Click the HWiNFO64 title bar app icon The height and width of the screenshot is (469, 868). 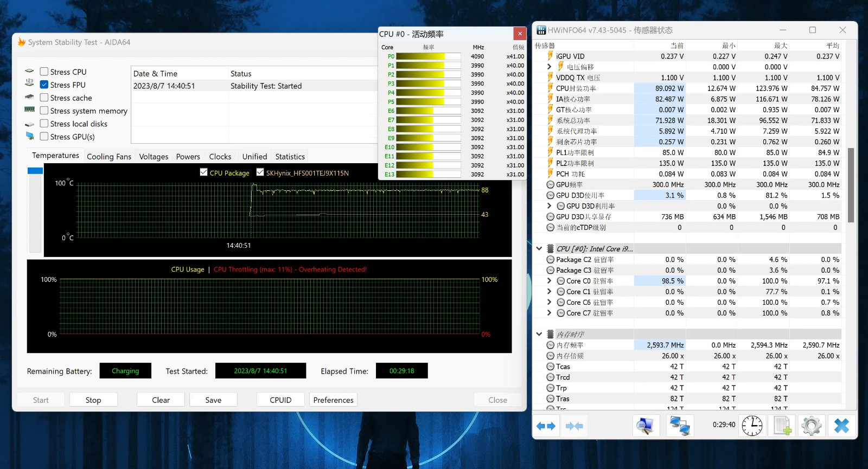(x=541, y=30)
